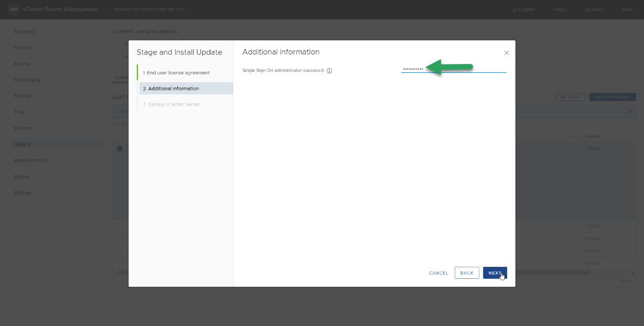This screenshot has width=644, height=326.
Task: Click the NEXT button
Action: (495, 273)
